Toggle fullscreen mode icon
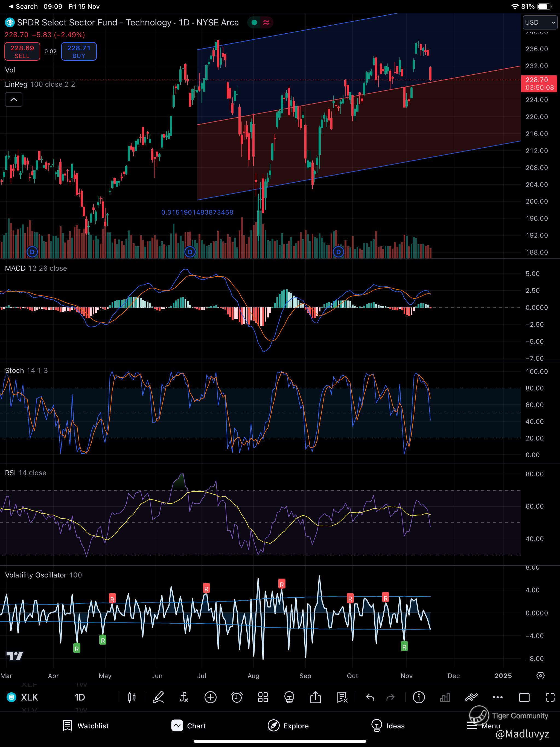This screenshot has width=560, height=747. (550, 697)
